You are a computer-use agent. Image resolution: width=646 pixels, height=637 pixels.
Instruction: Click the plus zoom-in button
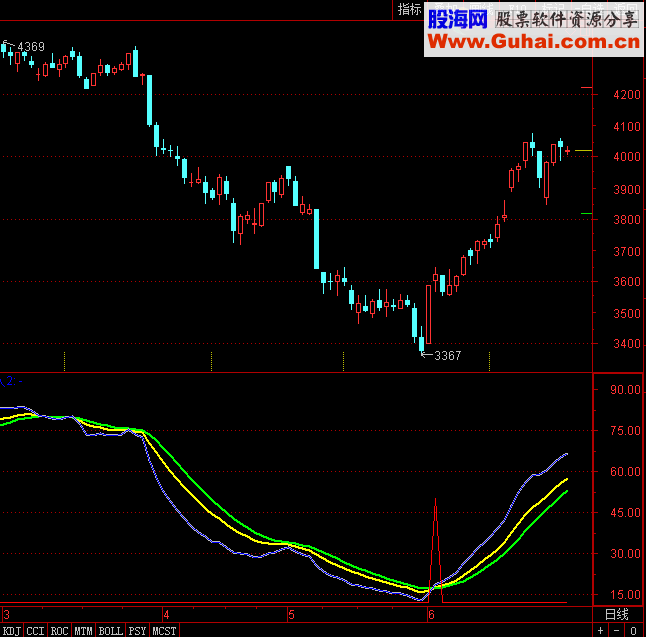coord(601,631)
